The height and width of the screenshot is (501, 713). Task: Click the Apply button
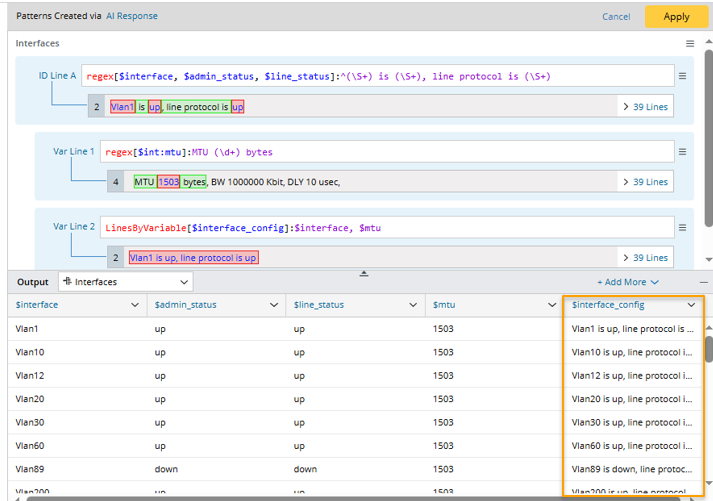676,16
